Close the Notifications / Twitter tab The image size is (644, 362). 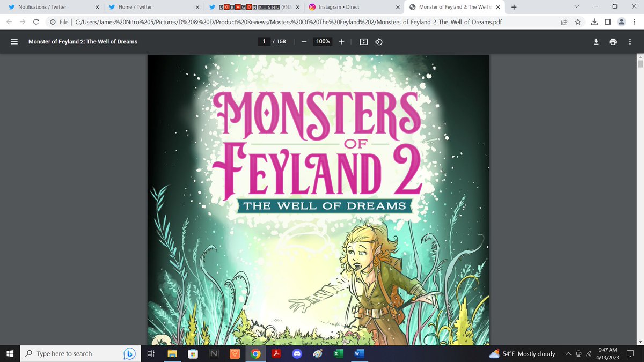click(97, 7)
